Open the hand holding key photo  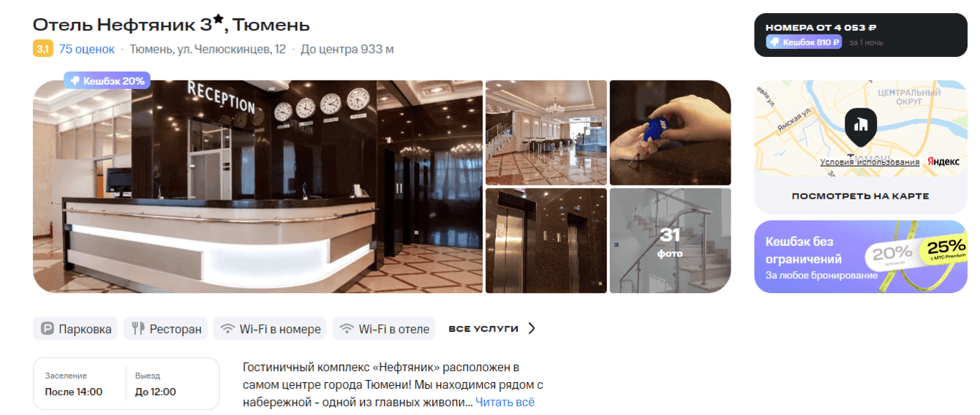coord(670,132)
